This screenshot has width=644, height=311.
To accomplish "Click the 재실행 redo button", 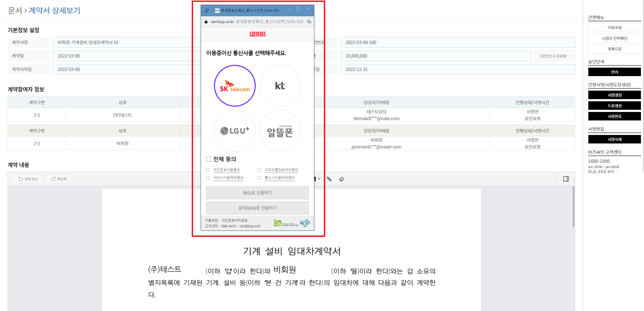I will pos(59,179).
